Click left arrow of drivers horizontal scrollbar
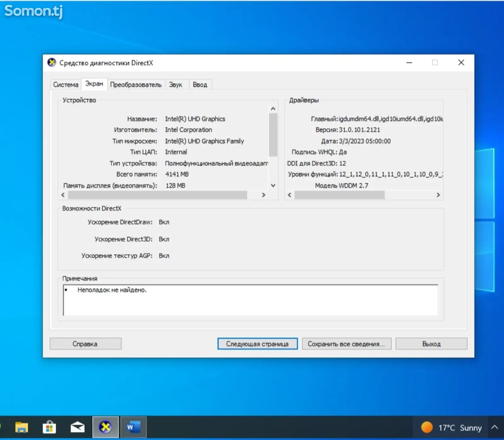 [x=289, y=195]
